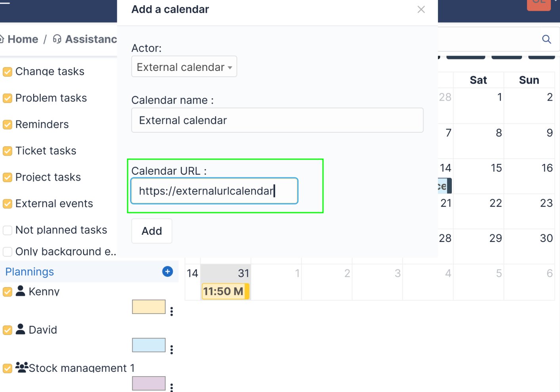The width and height of the screenshot is (560, 392).
Task: Uncheck the Reminders filter
Action: click(8, 124)
